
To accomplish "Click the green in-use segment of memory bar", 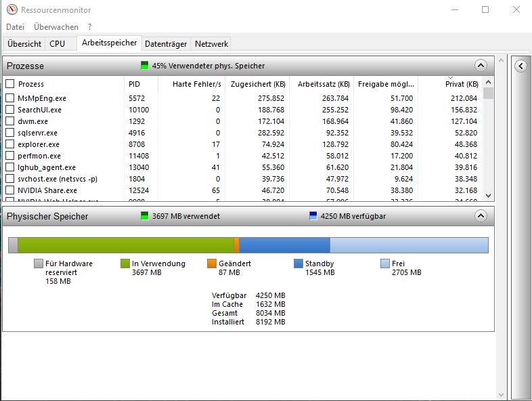I will pos(126,245).
